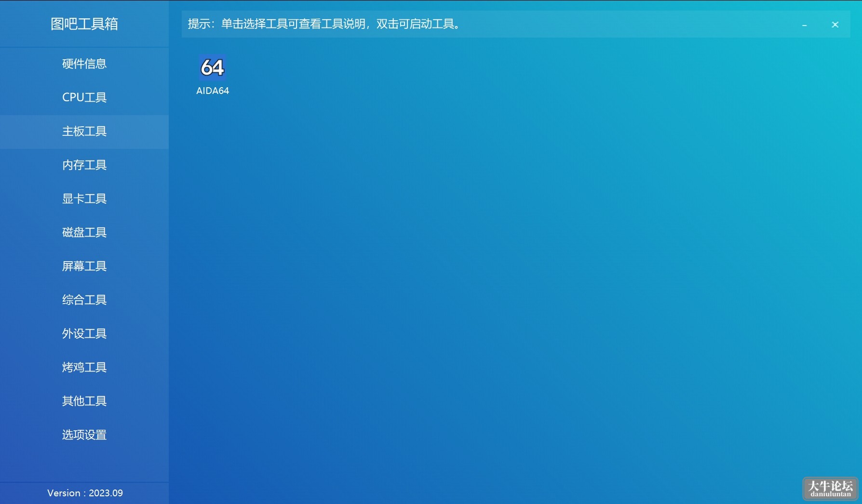Show 其他工具 category
Viewport: 862px width, 504px height.
pyautogui.click(x=84, y=401)
